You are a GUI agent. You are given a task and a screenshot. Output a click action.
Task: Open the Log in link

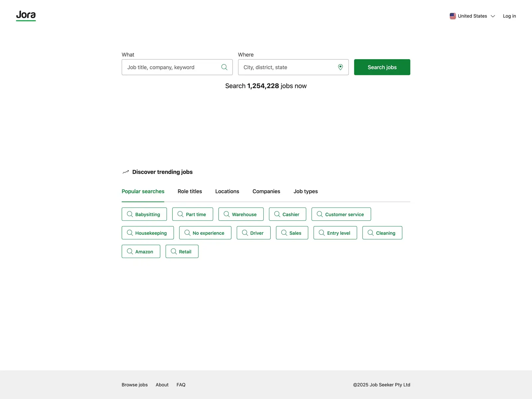pyautogui.click(x=509, y=16)
